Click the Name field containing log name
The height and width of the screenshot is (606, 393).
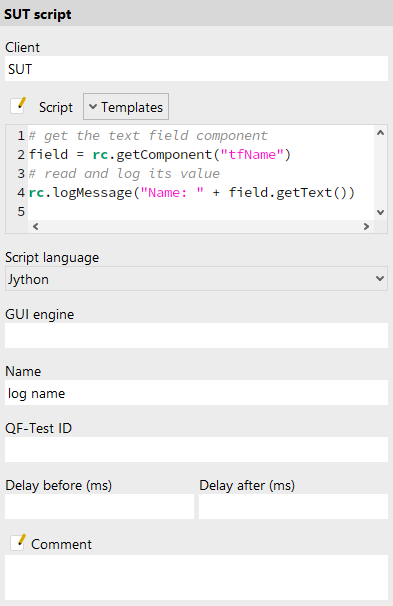coord(196,393)
